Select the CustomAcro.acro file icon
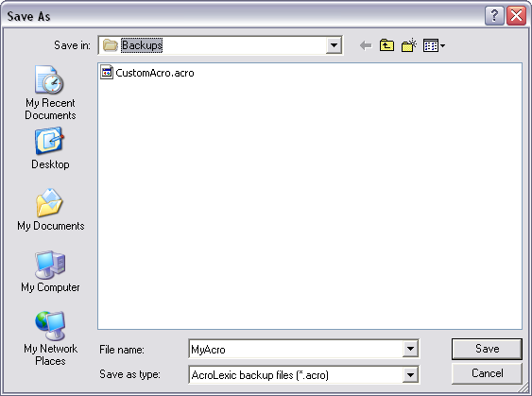This screenshot has width=532, height=396. [x=107, y=72]
